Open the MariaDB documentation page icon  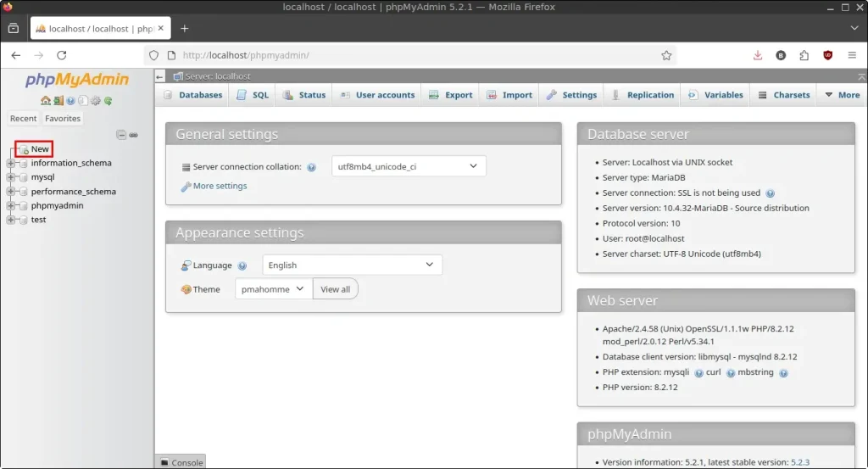pyautogui.click(x=83, y=101)
